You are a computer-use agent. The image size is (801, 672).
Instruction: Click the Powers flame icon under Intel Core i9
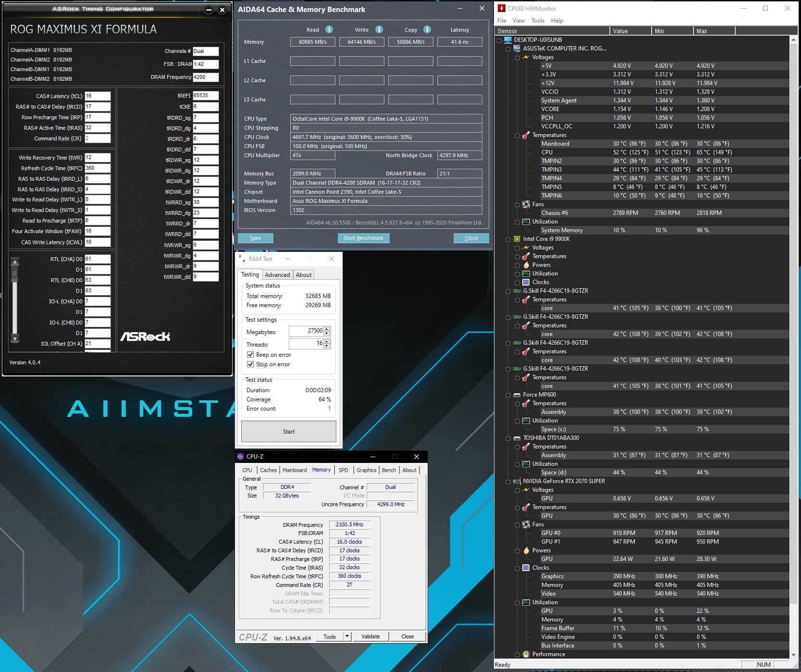[526, 265]
